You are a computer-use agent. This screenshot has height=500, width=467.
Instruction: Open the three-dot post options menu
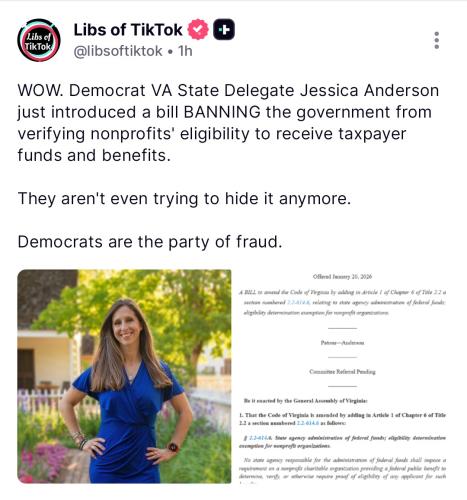click(x=436, y=40)
